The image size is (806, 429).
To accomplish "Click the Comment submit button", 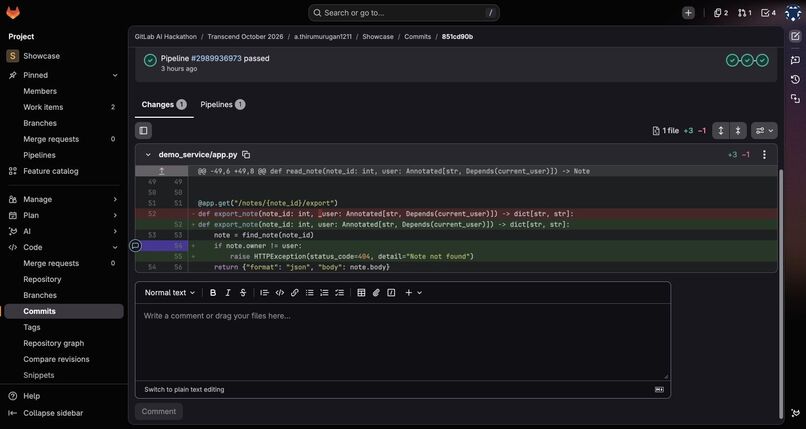I will [159, 412].
